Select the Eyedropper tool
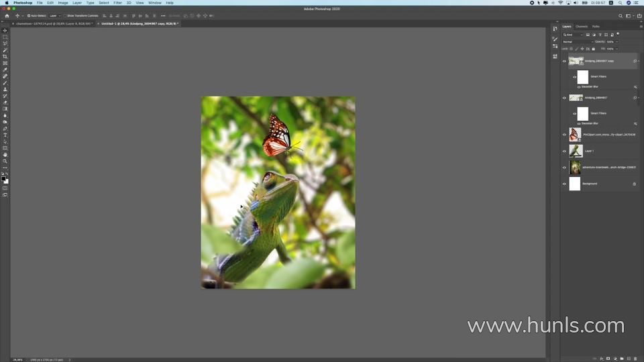644x362 pixels. (x=5, y=70)
